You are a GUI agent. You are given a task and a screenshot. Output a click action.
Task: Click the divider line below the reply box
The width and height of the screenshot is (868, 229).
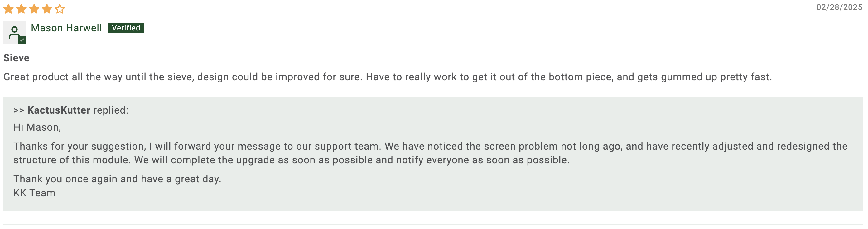click(433, 225)
